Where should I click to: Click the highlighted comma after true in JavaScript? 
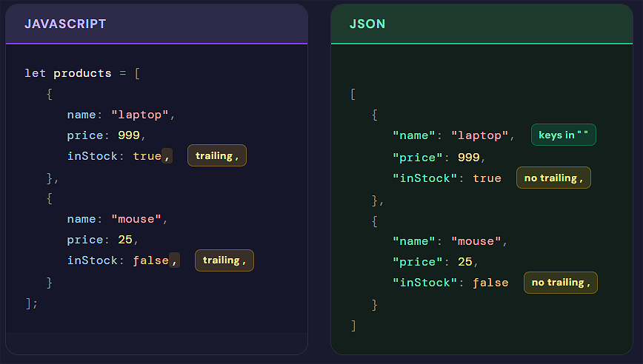coord(167,156)
